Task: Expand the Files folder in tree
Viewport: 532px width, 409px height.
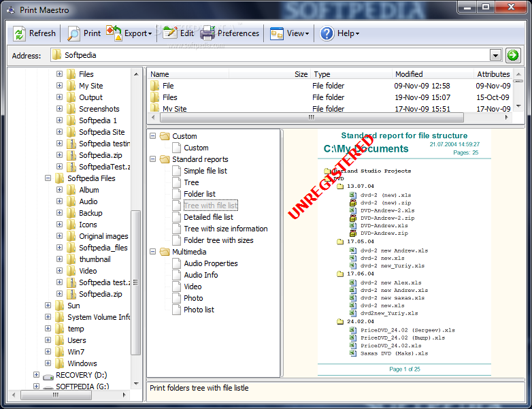Action: [59, 74]
